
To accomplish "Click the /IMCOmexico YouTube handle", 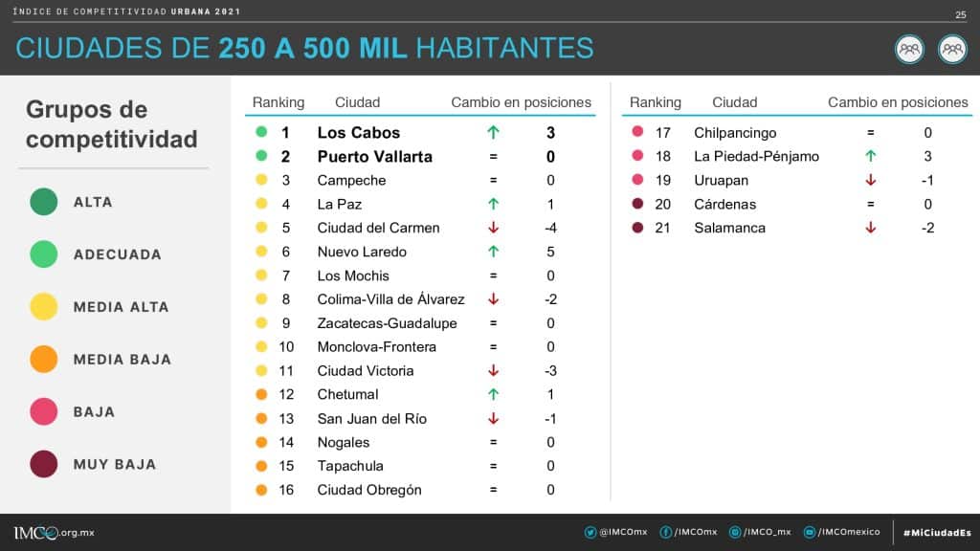I will coord(849,532).
